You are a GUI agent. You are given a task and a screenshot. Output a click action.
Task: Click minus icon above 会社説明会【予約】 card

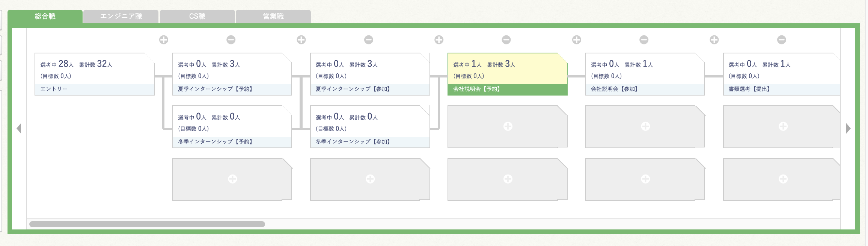pos(506,39)
